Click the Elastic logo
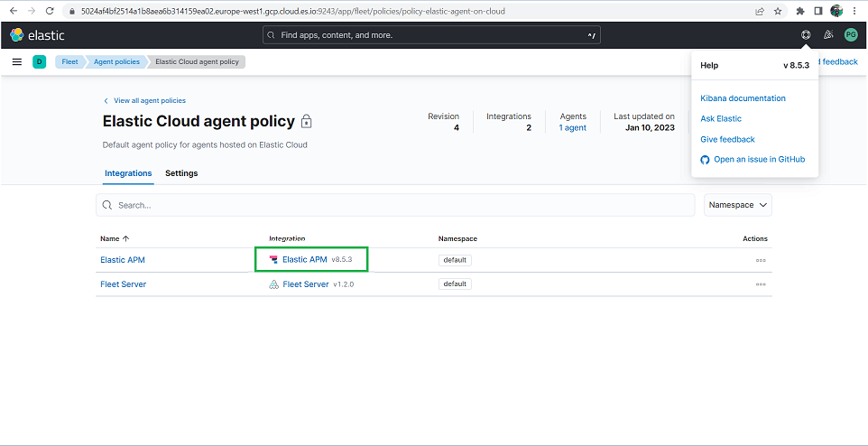The image size is (868, 446). [x=37, y=35]
